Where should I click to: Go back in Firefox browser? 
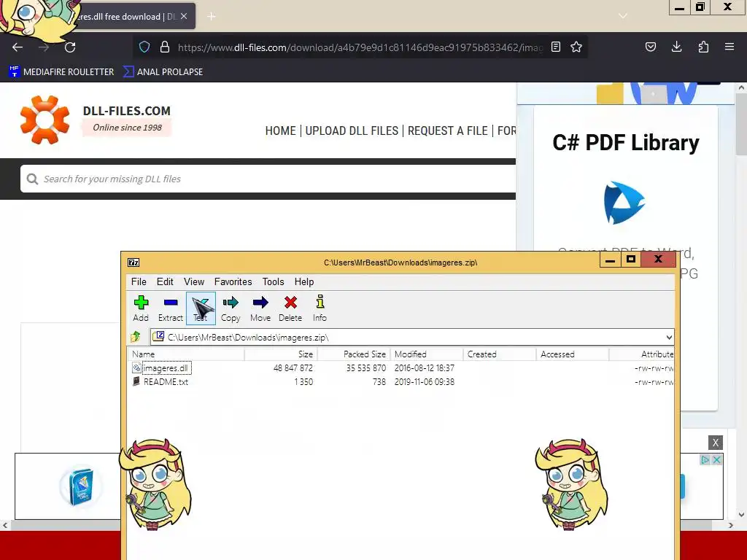18,47
